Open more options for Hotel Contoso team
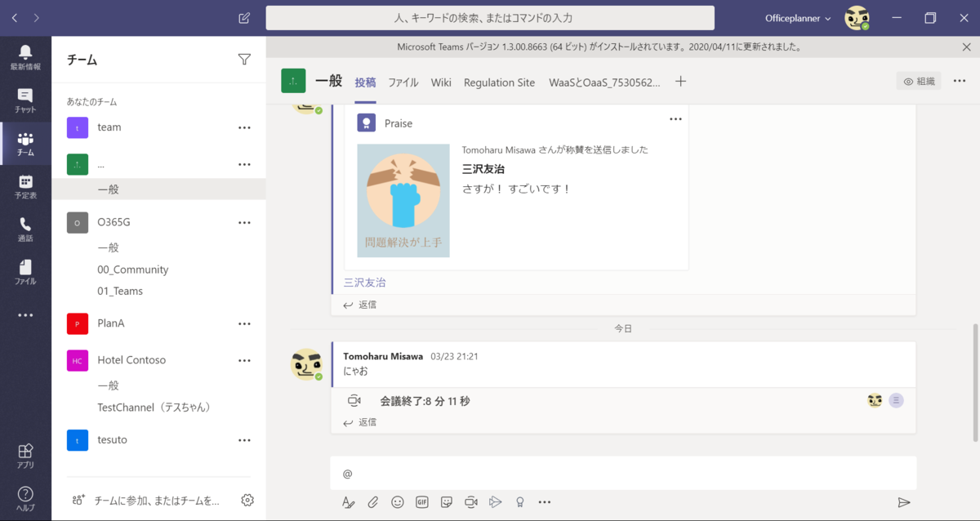 (244, 360)
